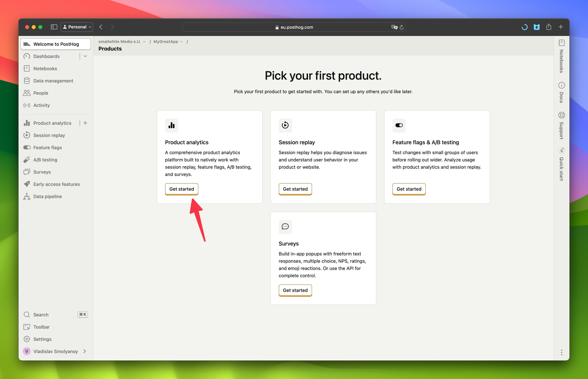Open the Support side panel
Screen dimensions: 588x379
click(561, 126)
